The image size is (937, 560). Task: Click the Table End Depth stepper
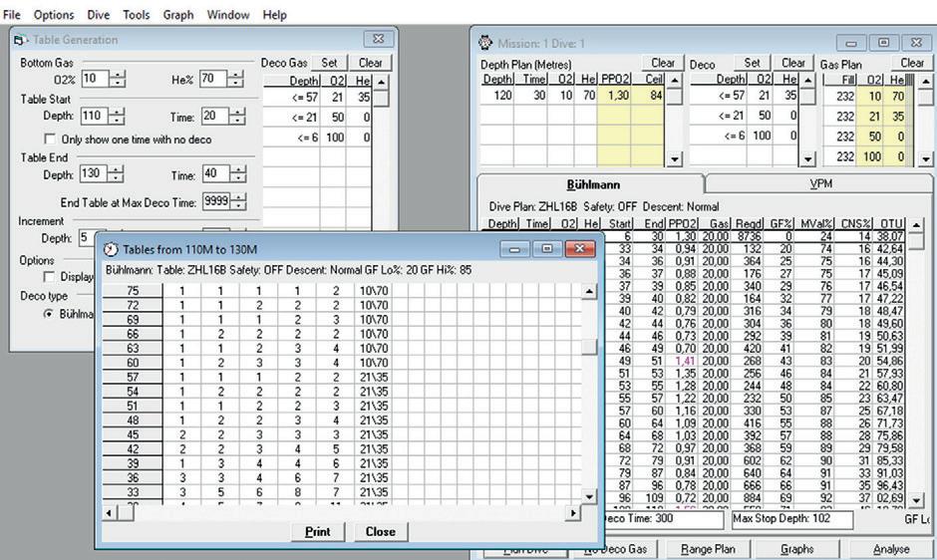click(116, 174)
